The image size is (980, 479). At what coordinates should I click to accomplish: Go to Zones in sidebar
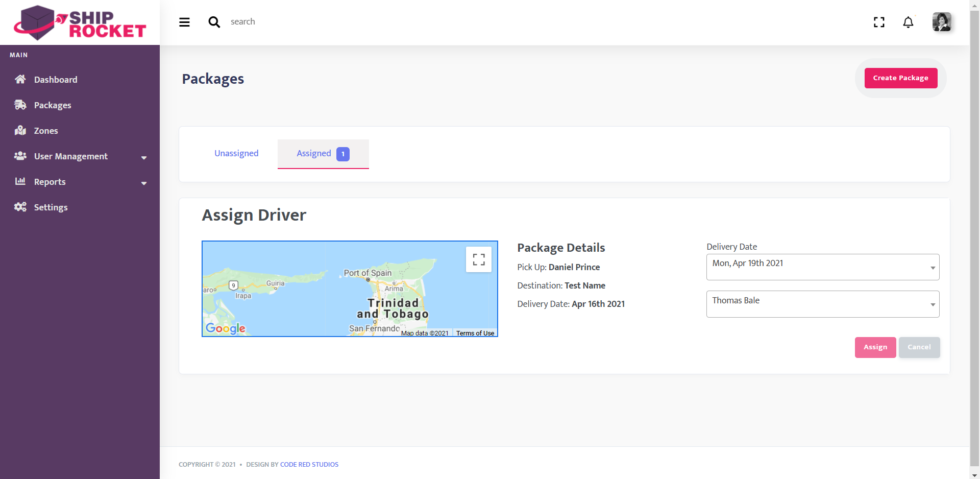46,131
